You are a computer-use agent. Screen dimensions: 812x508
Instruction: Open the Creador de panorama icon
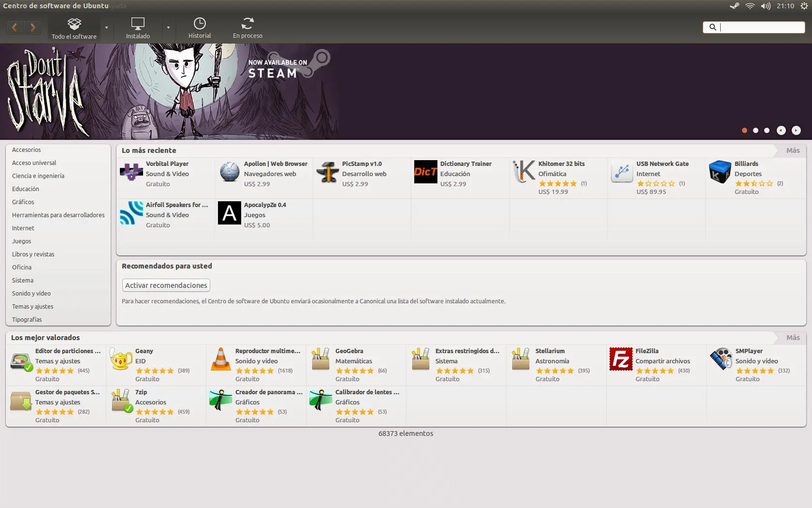[x=221, y=400]
